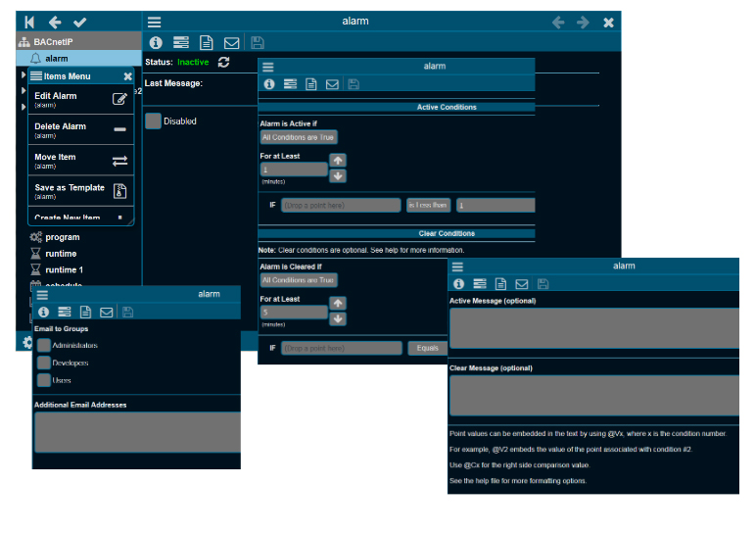This screenshot has width=756, height=533.
Task: Click the envelope icon in the Email to Groups panel
Action: pos(107,312)
